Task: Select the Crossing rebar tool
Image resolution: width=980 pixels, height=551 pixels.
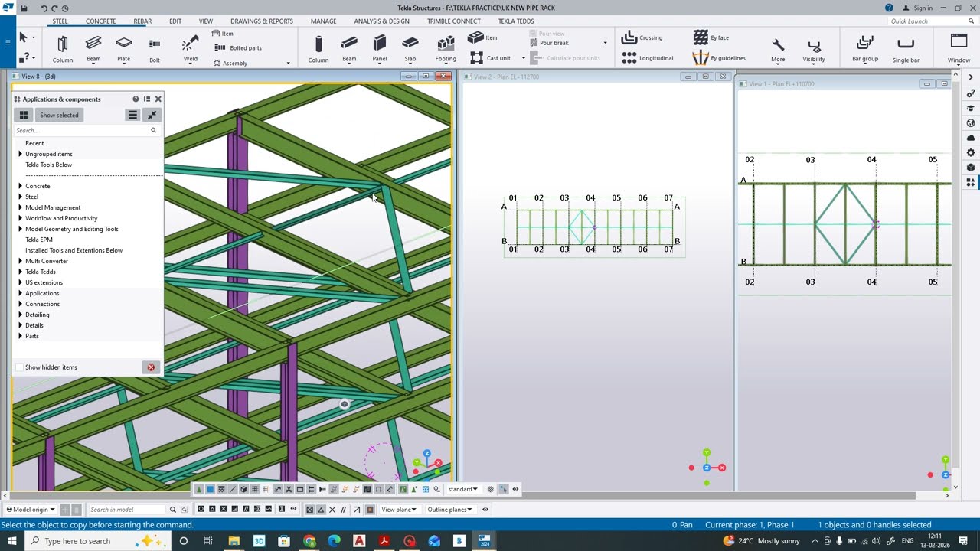Action: [x=642, y=37]
